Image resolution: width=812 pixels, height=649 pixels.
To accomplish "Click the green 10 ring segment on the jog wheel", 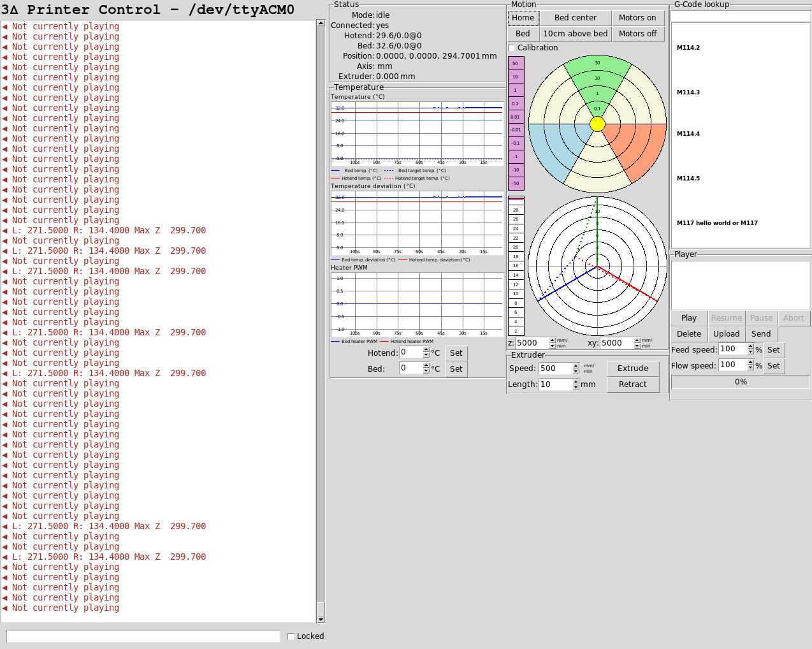I will 597,78.
